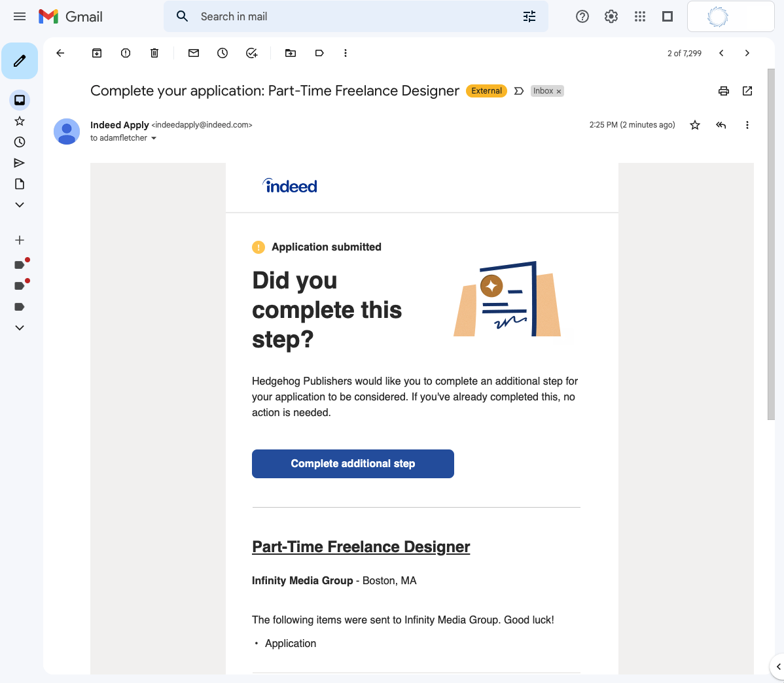Click the '2 of 7,299' counter
Image resolution: width=784 pixels, height=683 pixels.
[685, 54]
